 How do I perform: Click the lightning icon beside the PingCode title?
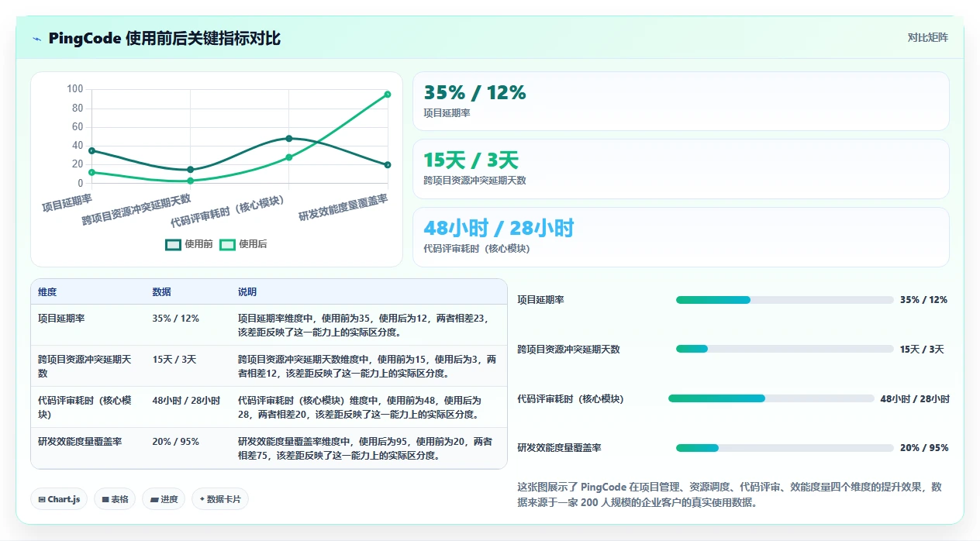coord(36,39)
